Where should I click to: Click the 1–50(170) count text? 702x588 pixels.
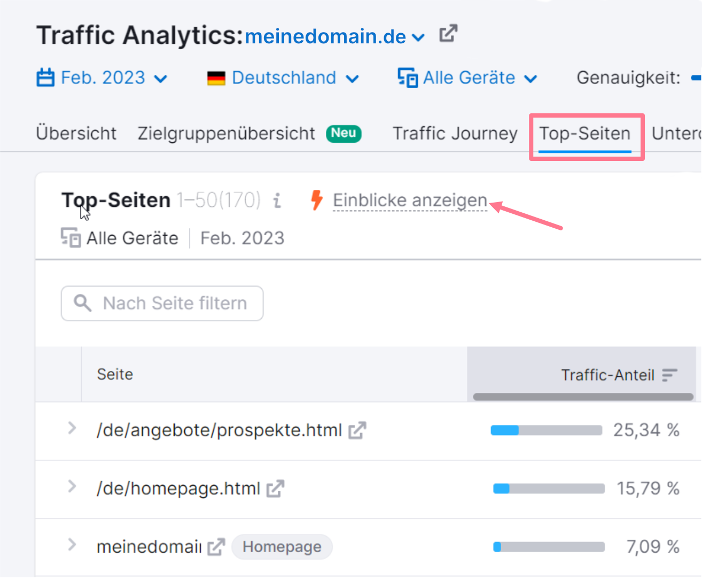[x=219, y=200]
